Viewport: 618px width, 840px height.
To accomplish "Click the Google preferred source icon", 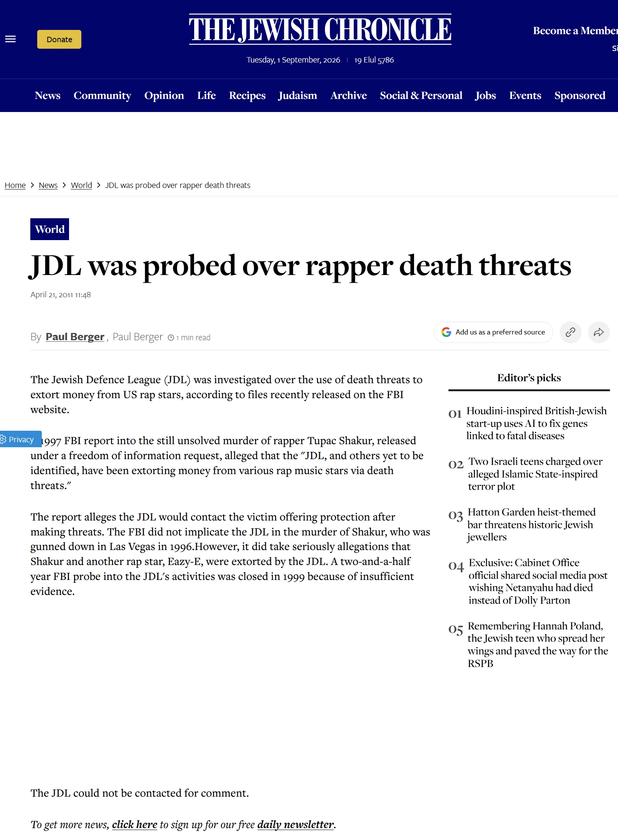I will click(446, 332).
